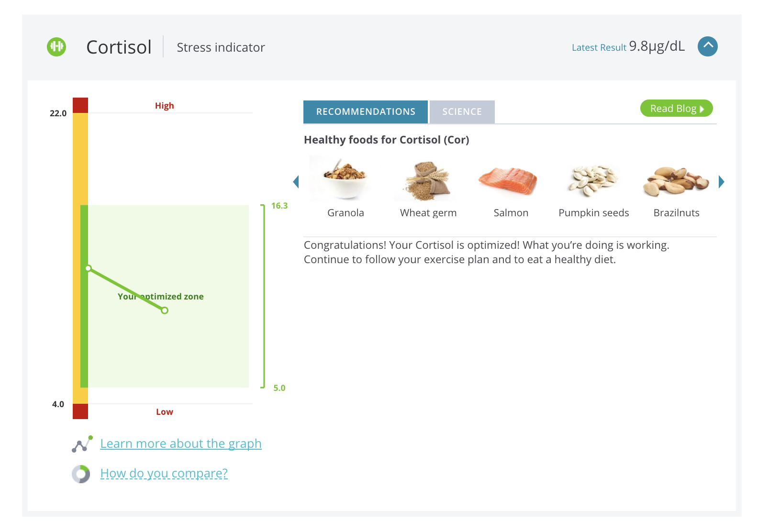Click the latest data point on graph

pyautogui.click(x=165, y=310)
